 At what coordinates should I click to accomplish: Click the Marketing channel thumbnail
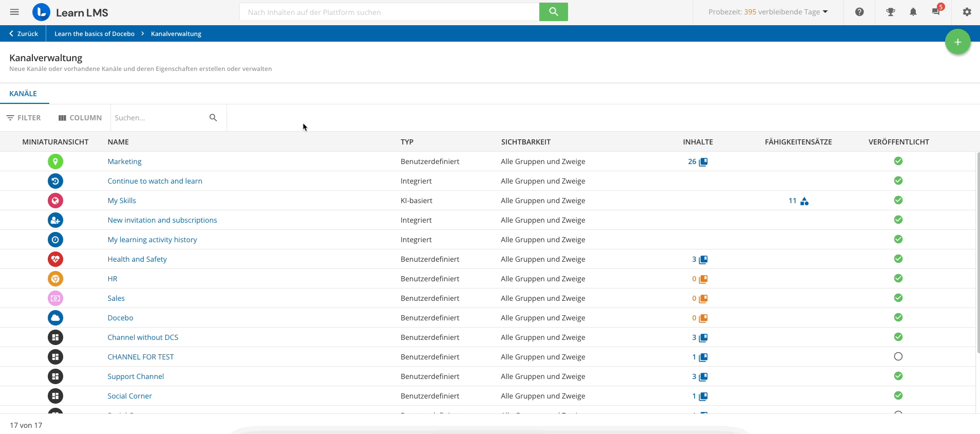tap(55, 161)
